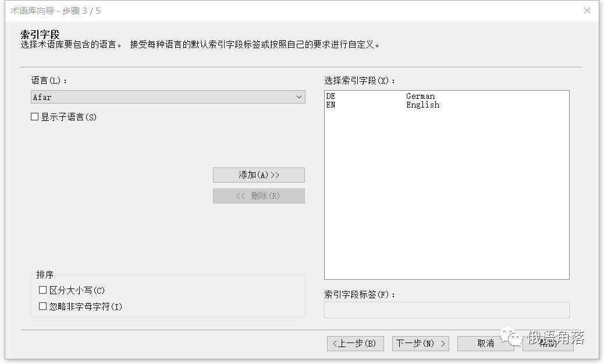The width and height of the screenshot is (604, 364).
Task: Close the 术语库向导 dialog window
Action: tap(587, 10)
